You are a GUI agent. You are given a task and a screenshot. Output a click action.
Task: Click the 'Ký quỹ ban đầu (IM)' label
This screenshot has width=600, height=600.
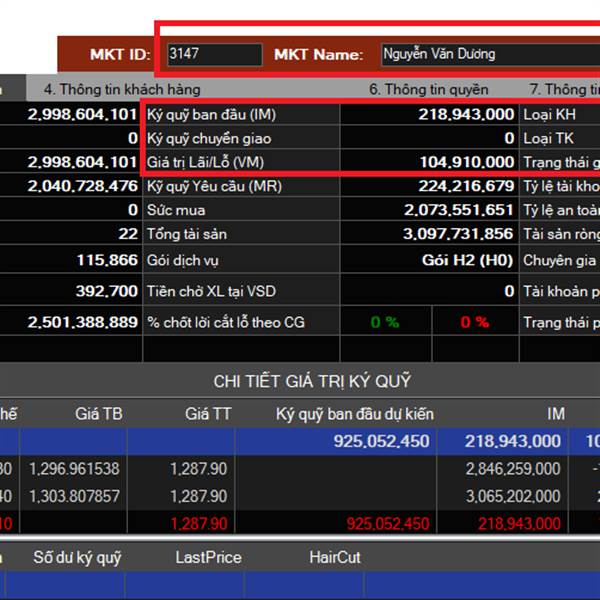click(x=211, y=114)
